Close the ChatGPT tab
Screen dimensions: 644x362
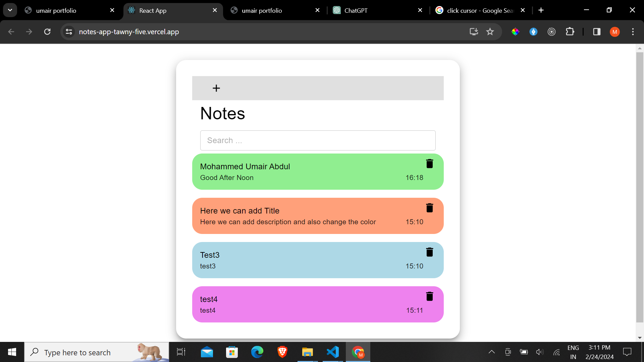point(420,10)
